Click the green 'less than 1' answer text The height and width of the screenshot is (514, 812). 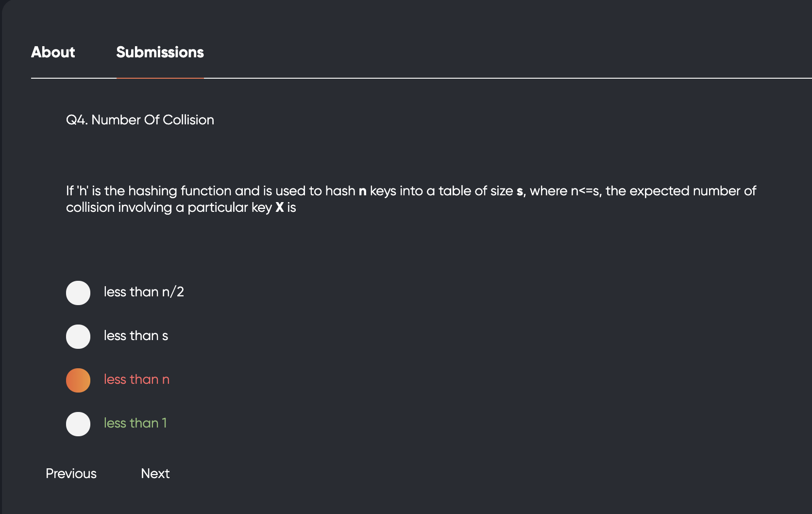(x=135, y=423)
